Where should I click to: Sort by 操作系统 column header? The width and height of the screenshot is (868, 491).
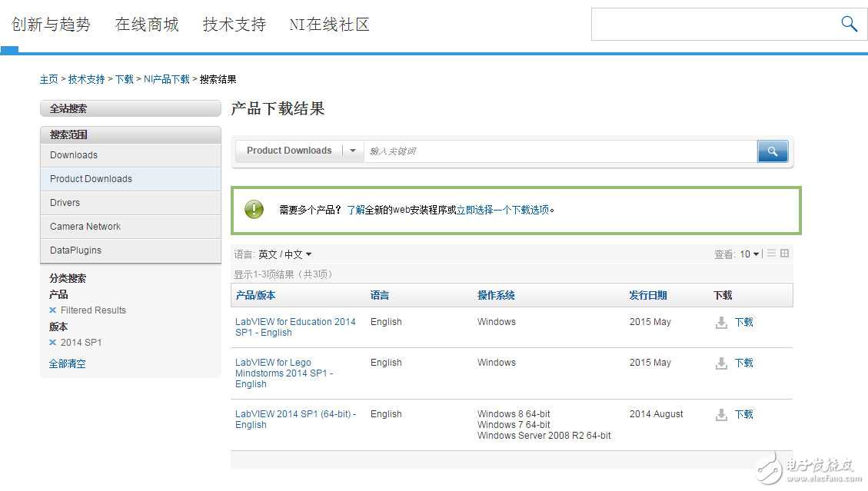pyautogui.click(x=496, y=295)
